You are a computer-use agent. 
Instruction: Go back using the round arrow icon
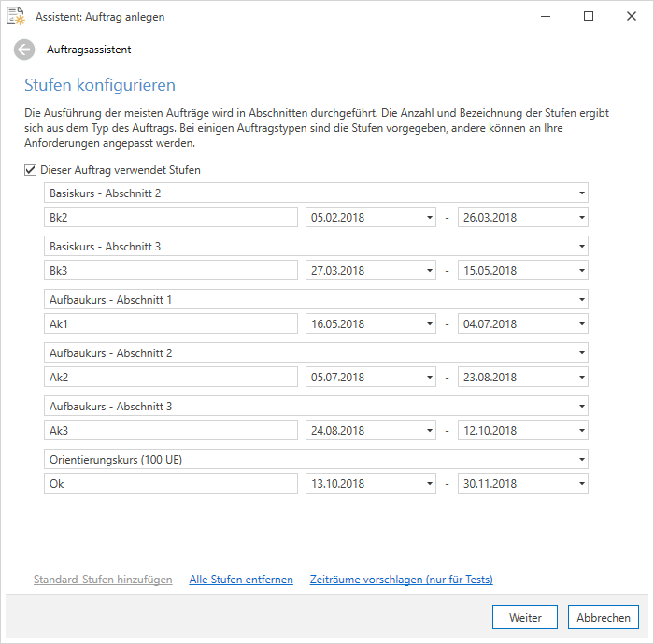point(24,50)
